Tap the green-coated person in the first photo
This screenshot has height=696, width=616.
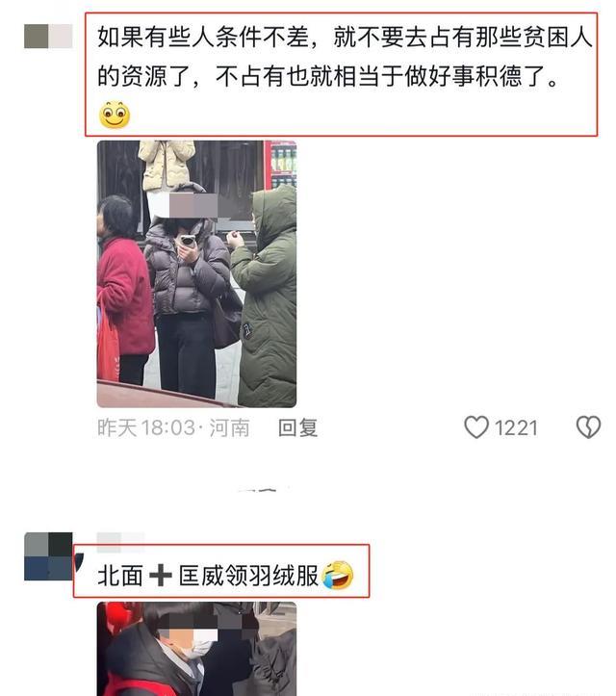pos(265,296)
